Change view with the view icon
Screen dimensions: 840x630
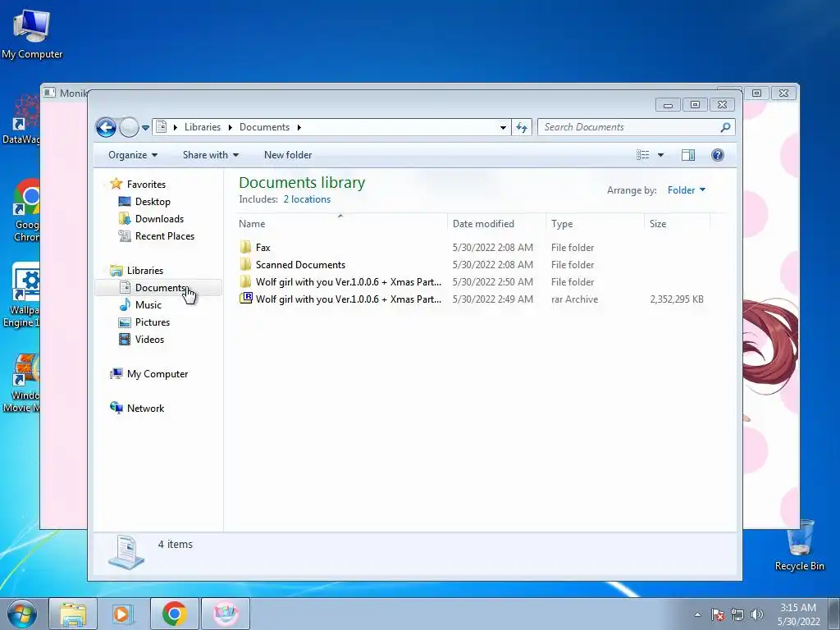pos(643,155)
